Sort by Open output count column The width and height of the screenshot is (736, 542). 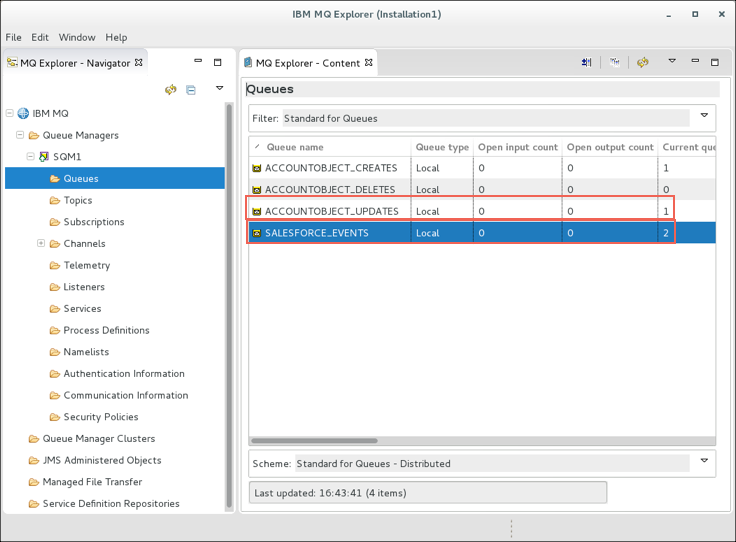pyautogui.click(x=610, y=147)
